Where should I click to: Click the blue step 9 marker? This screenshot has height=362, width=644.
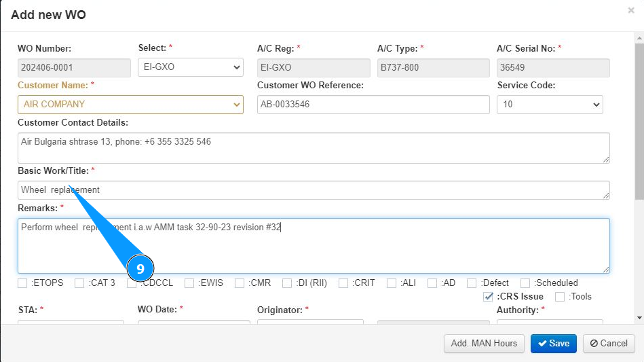click(140, 269)
